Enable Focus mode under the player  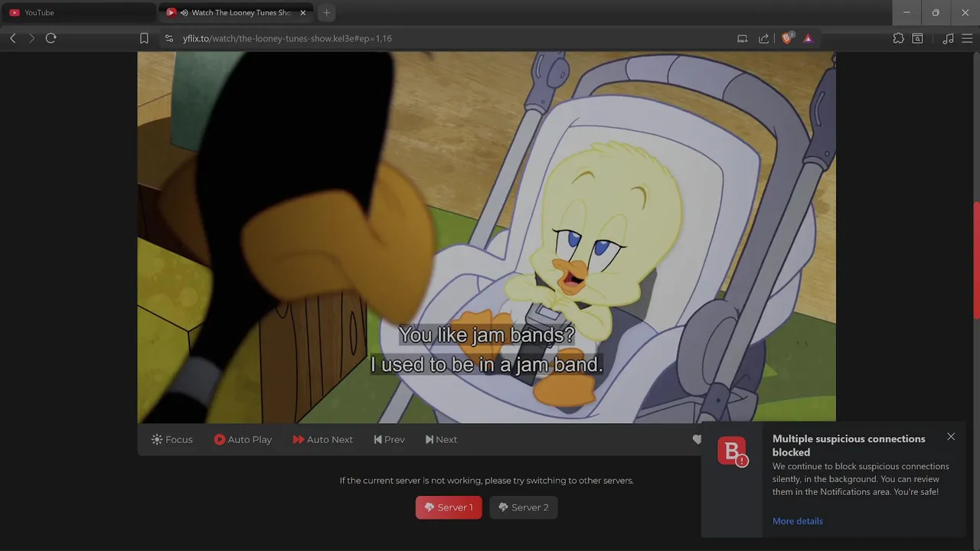pyautogui.click(x=172, y=439)
